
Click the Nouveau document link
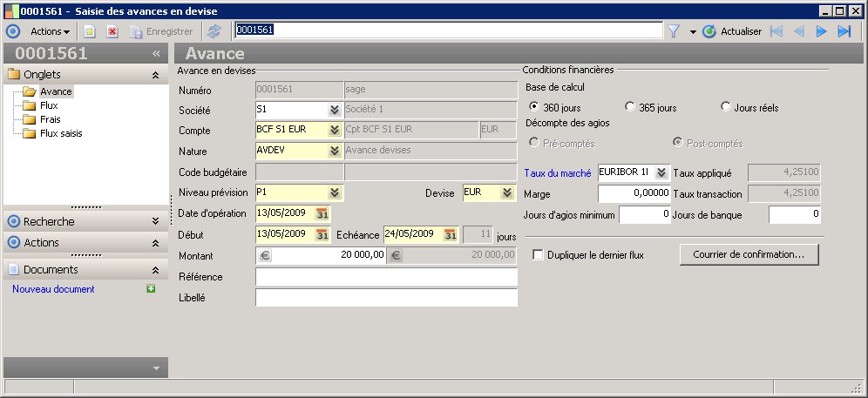click(53, 289)
